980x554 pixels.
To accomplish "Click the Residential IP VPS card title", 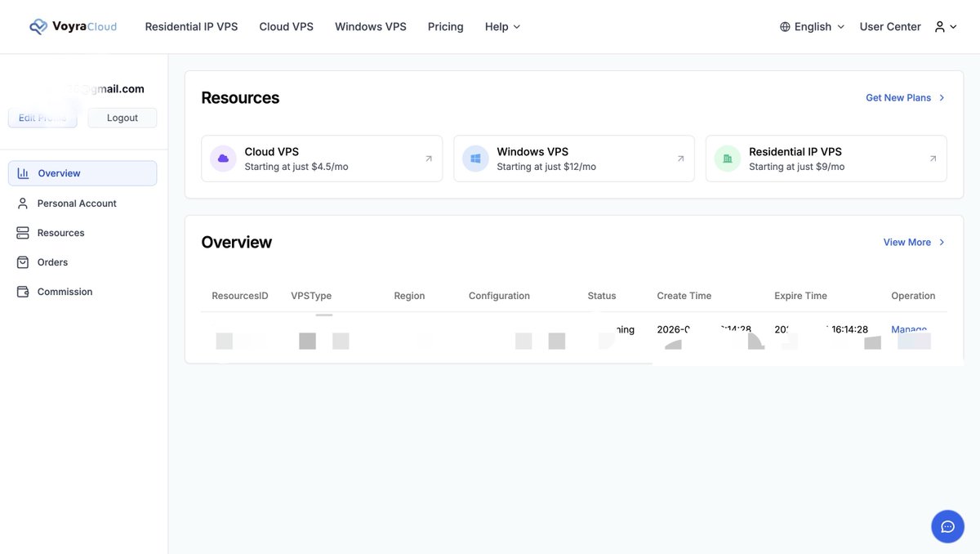I will [x=795, y=152].
